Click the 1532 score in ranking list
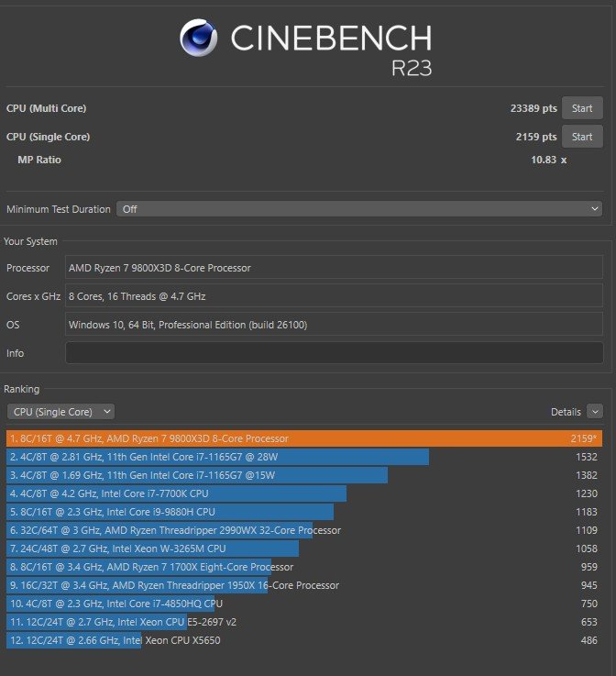This screenshot has height=676, width=616. coord(587,457)
